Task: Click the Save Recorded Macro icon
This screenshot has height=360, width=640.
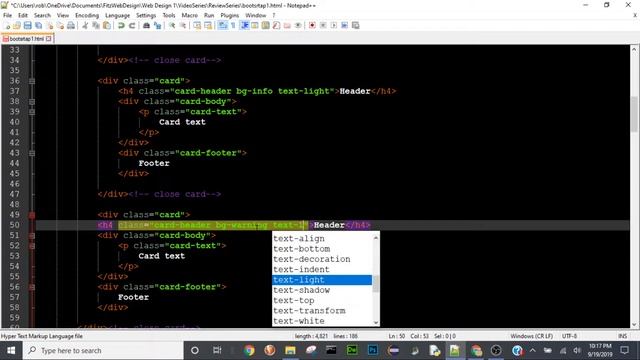Action: [356, 26]
